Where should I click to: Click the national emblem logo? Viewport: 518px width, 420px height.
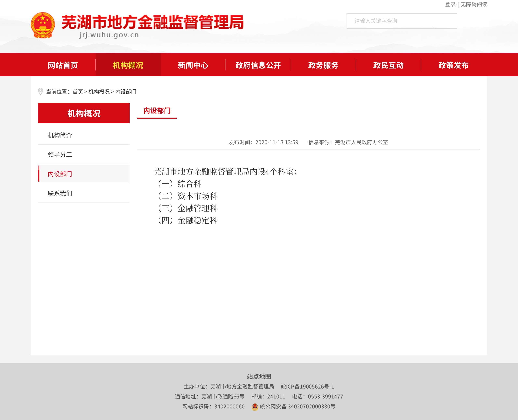(x=43, y=25)
